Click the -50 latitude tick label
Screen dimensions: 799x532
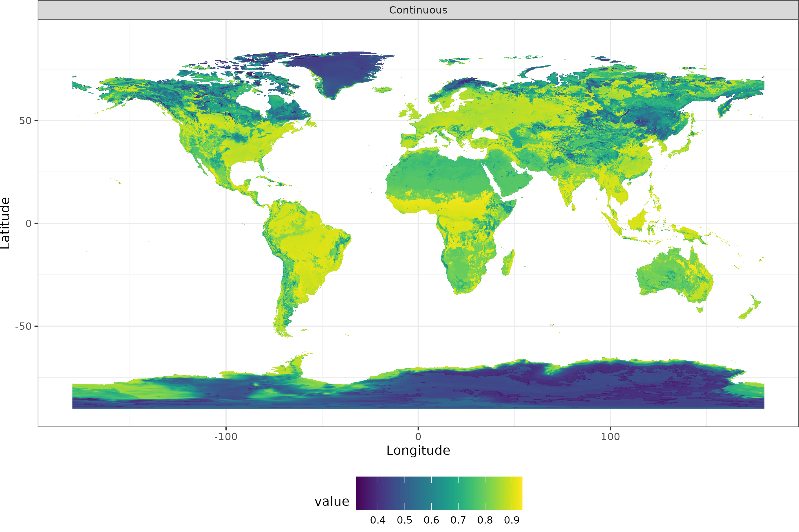pyautogui.click(x=23, y=326)
